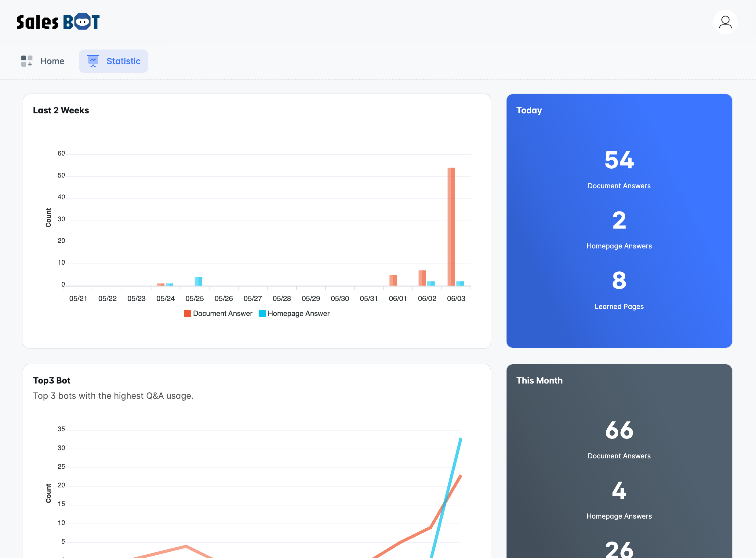Click the 'Learned Pages' label

click(619, 307)
